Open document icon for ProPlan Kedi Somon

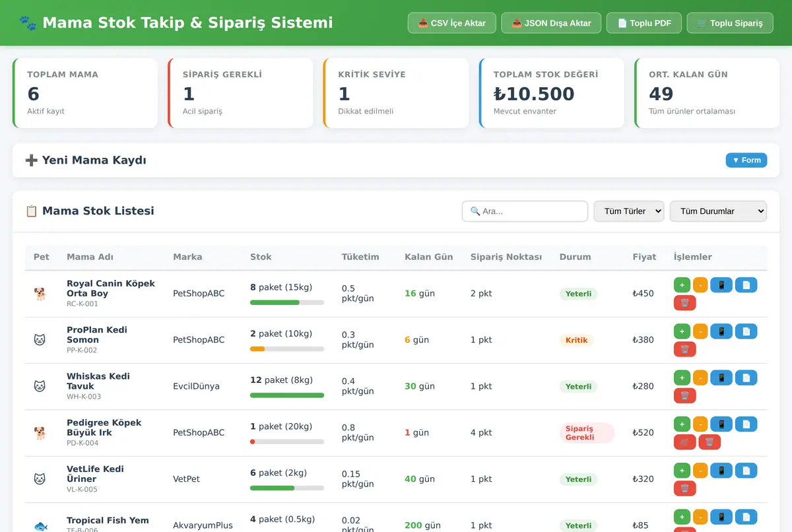[746, 331]
